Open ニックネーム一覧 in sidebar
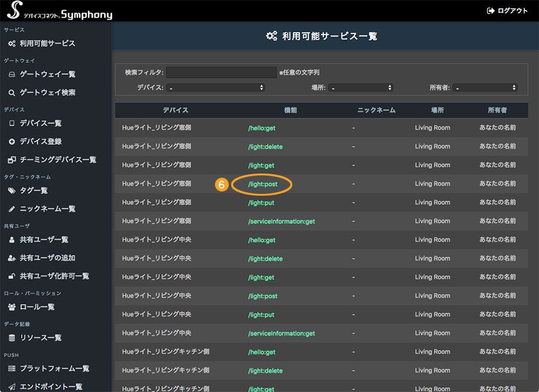Screen dimensions: 539x392 click(47, 209)
